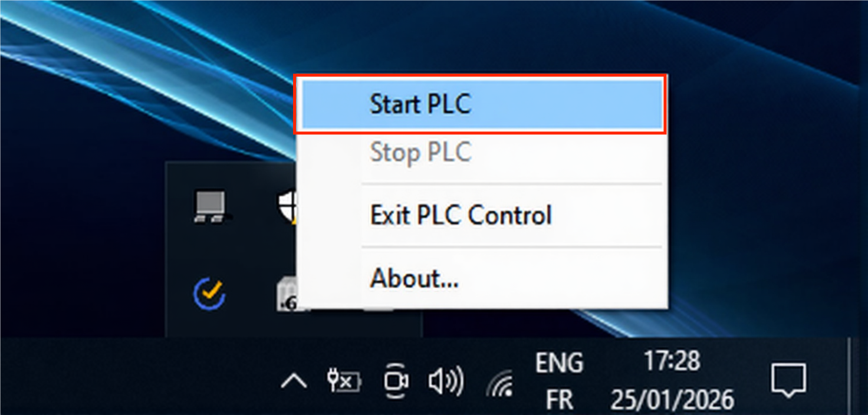868x415 pixels.
Task: Open the battery power status icon
Action: (344, 382)
